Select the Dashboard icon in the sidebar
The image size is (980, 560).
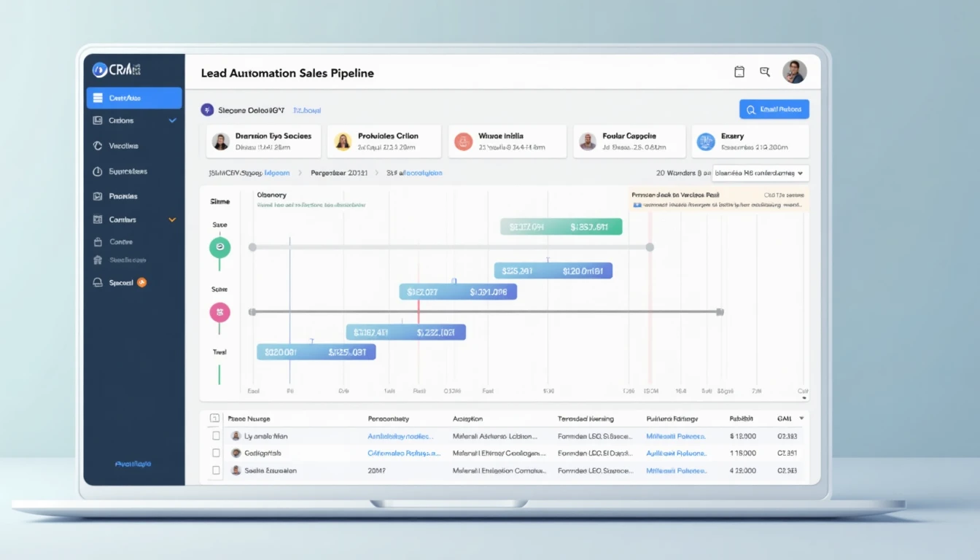(x=98, y=97)
